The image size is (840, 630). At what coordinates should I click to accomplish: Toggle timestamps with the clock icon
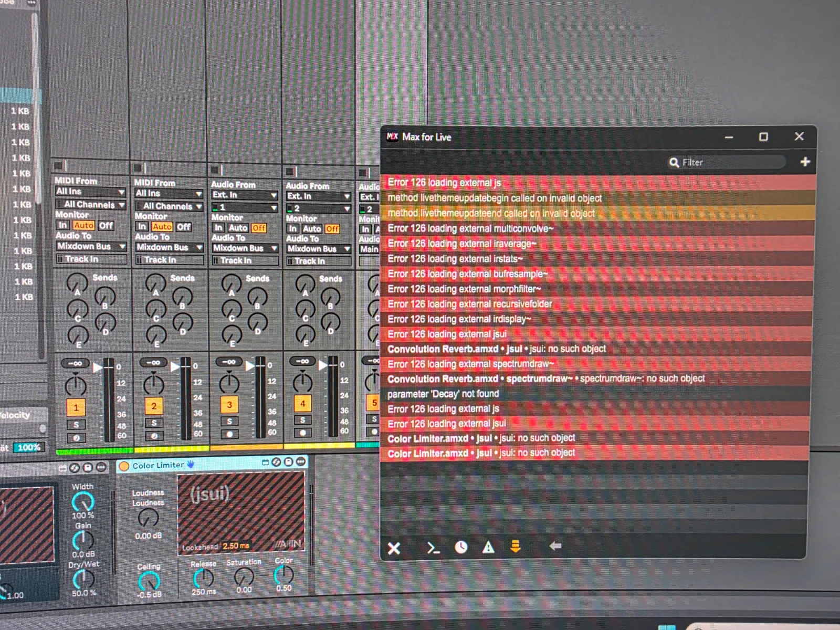[x=461, y=548]
